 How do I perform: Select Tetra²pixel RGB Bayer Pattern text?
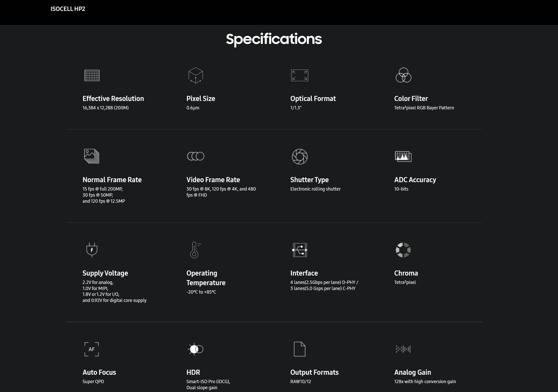(x=424, y=108)
